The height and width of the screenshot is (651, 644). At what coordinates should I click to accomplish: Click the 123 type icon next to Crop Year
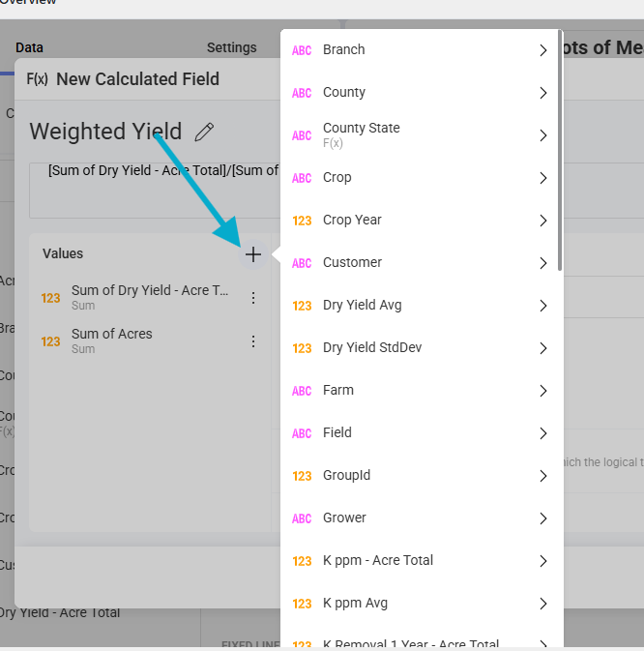tap(302, 221)
